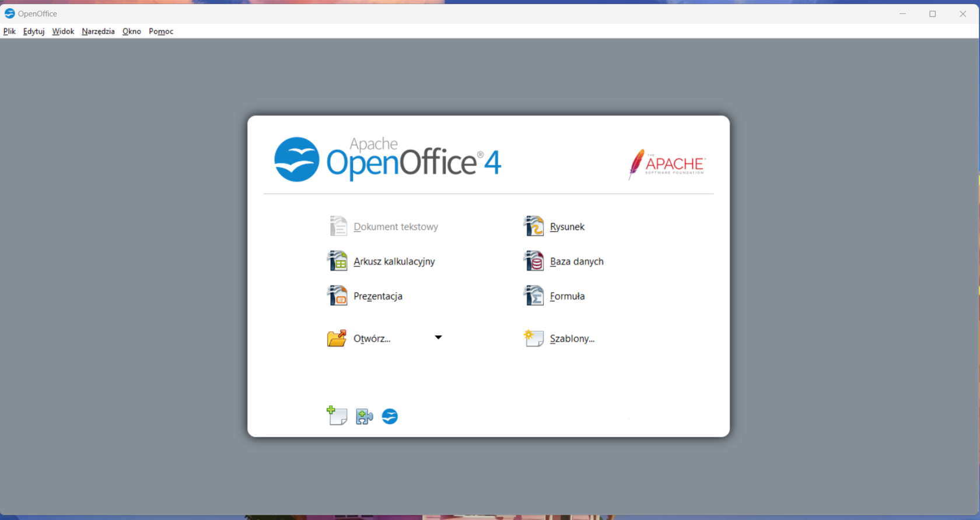Close the OpenOffice window
The height and width of the screenshot is (520, 980).
[963, 13]
